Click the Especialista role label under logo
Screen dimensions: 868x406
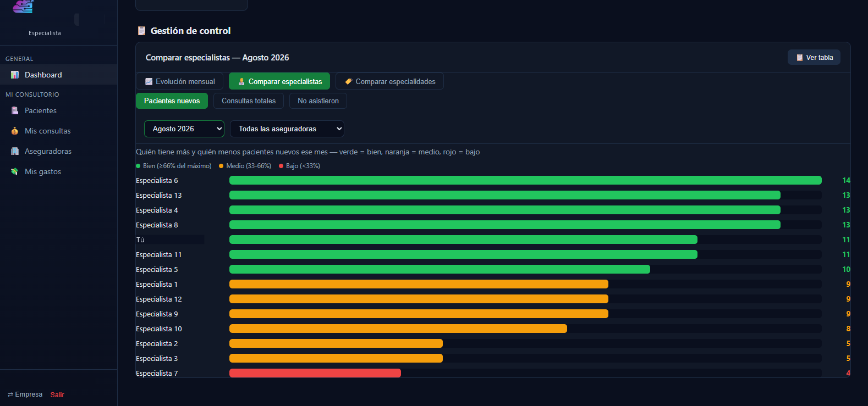(x=45, y=33)
